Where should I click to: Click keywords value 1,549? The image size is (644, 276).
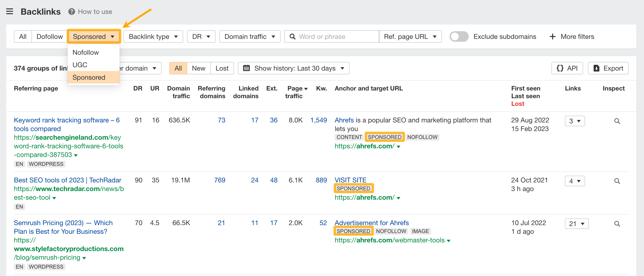point(318,120)
